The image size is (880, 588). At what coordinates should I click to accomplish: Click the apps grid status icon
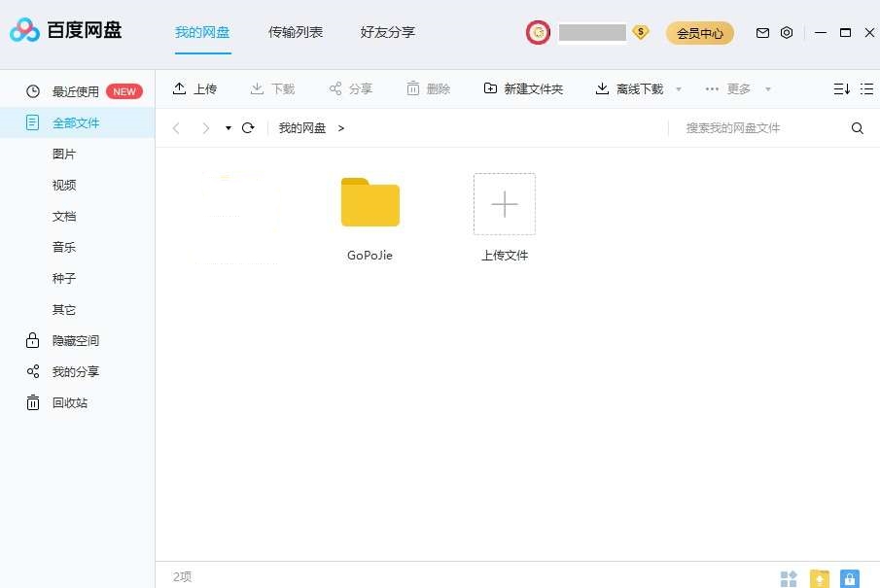789,578
